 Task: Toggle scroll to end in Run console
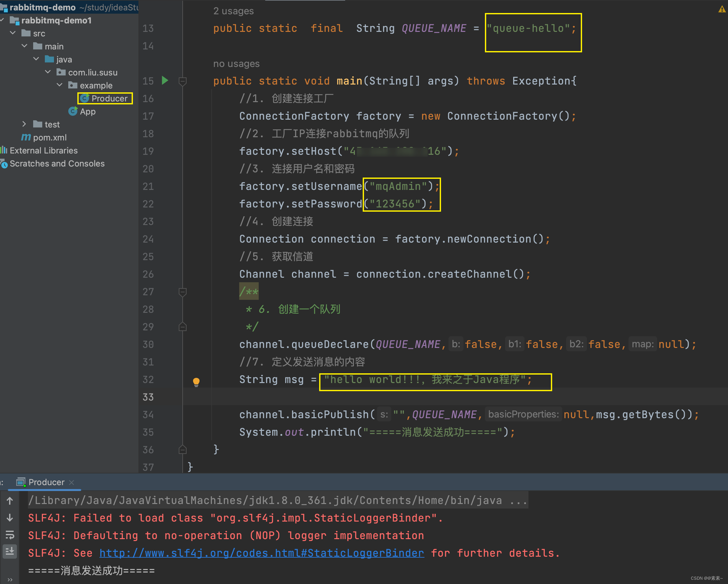click(x=10, y=551)
